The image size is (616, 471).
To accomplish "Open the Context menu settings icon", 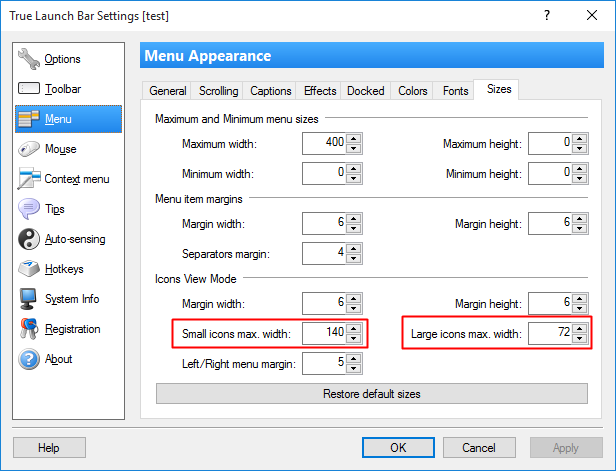I will coord(29,179).
